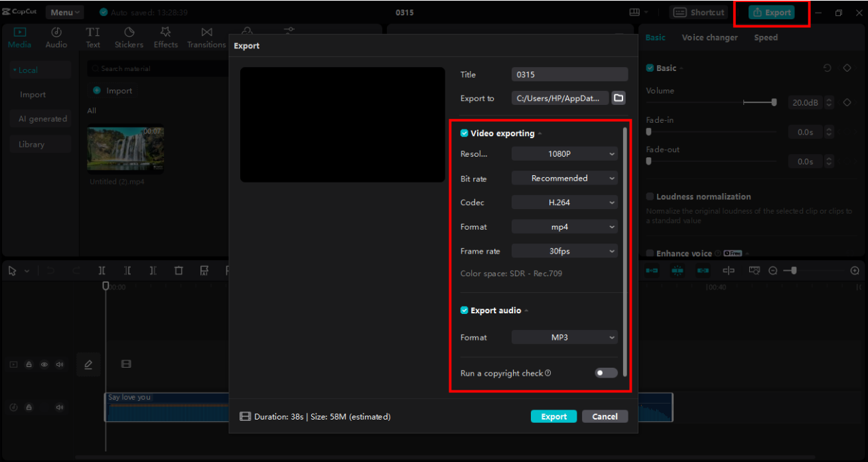Add keyframe diamond next to Volume value

pyautogui.click(x=847, y=103)
